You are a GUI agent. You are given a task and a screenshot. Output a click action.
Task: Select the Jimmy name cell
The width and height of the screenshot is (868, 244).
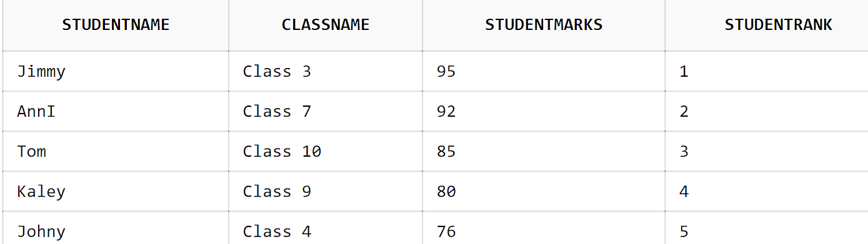point(116,71)
